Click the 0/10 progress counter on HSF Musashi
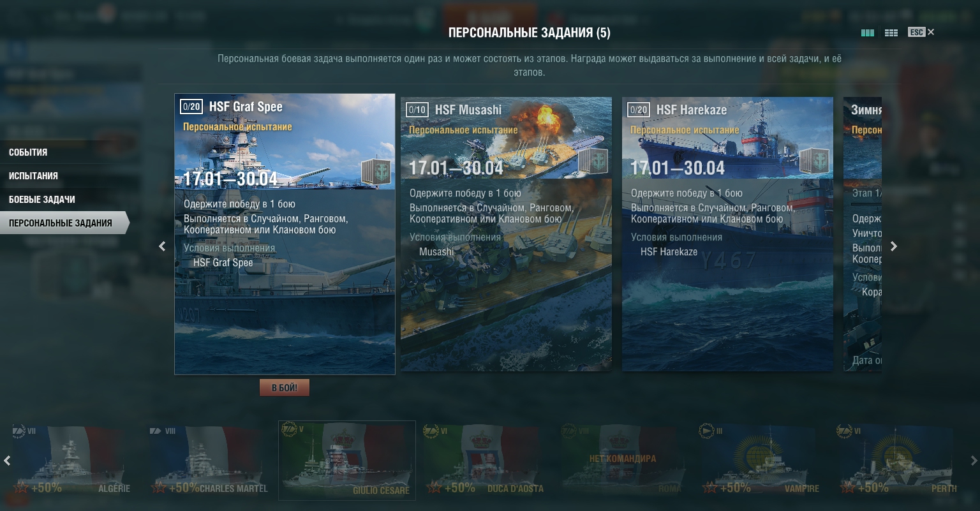 [417, 110]
